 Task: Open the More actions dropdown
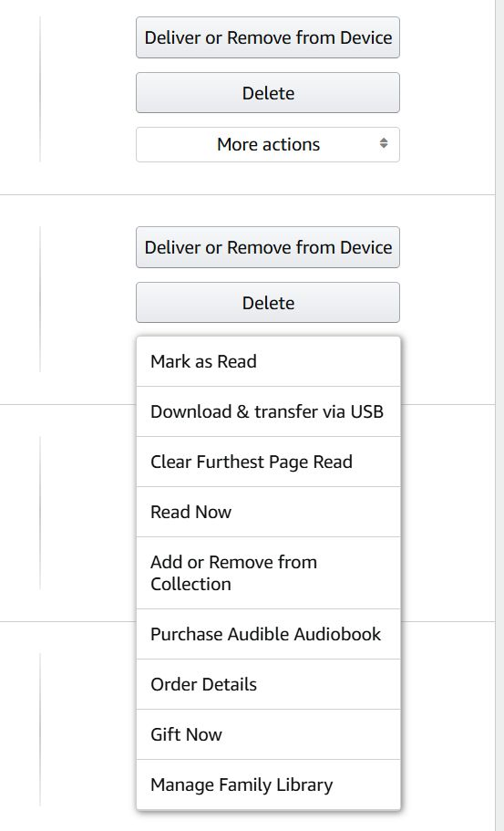coord(268,144)
